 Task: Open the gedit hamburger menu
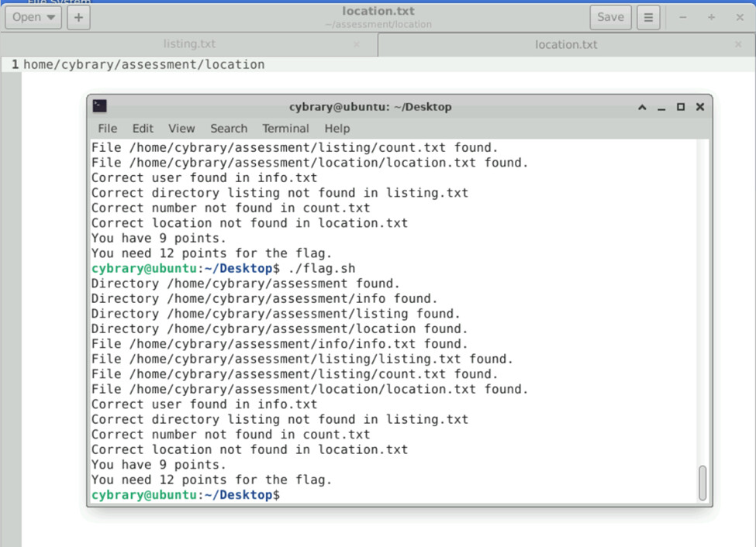pyautogui.click(x=648, y=17)
